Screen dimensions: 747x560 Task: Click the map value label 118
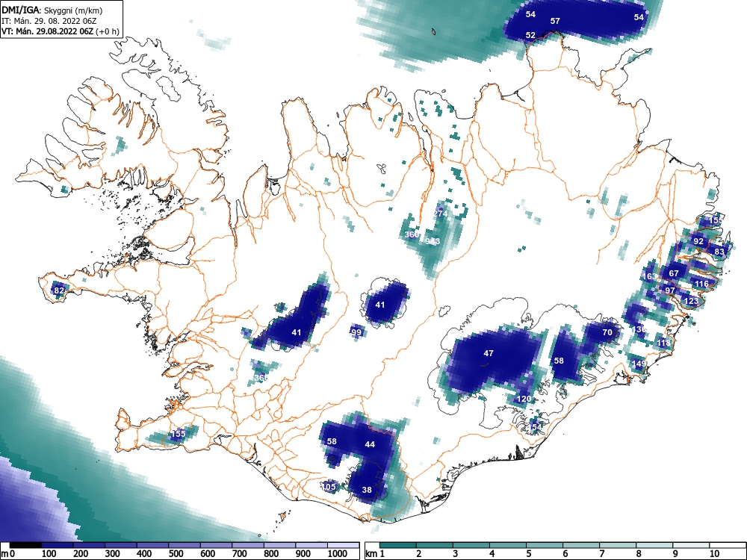[663, 343]
